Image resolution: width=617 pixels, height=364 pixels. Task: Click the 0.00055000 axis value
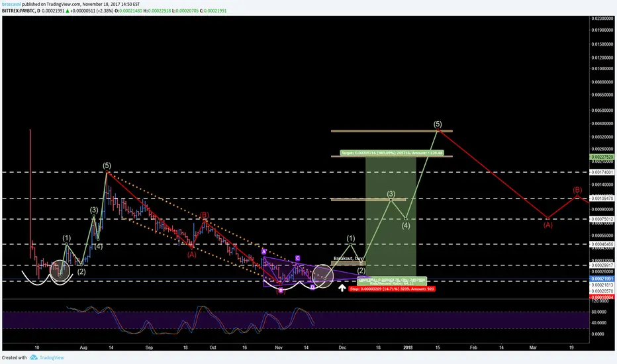(602, 236)
